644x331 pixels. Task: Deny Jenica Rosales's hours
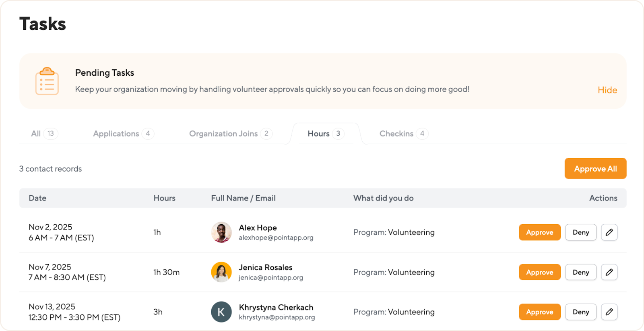[x=581, y=272]
